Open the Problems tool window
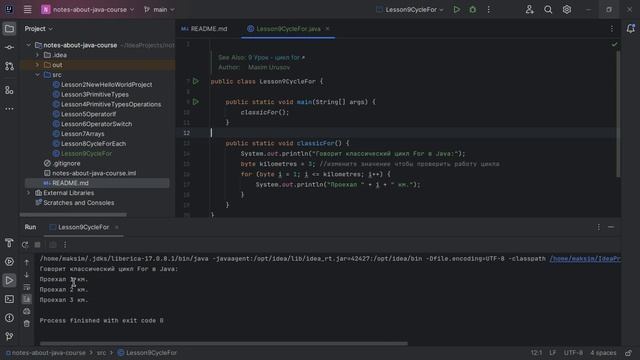The image size is (640, 360). coord(9,318)
